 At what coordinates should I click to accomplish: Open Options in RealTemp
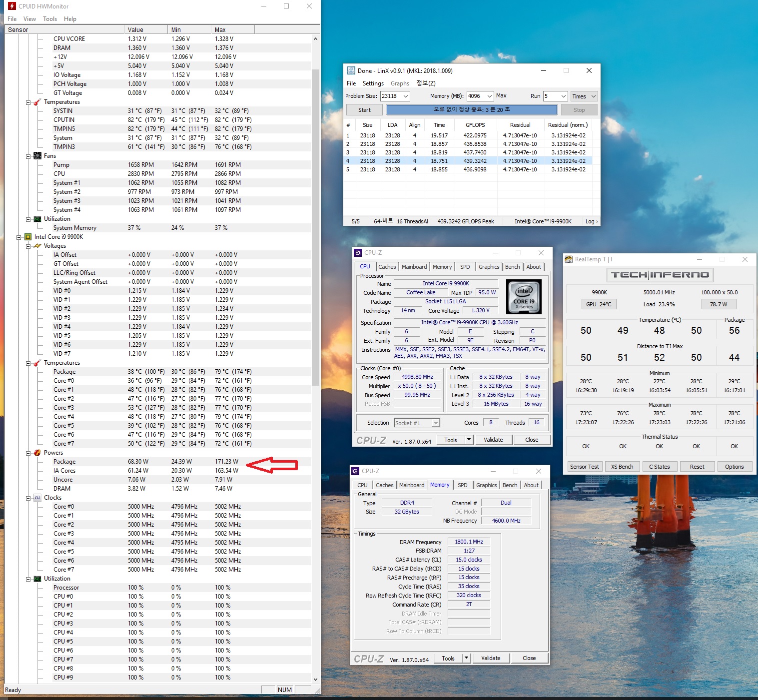click(x=735, y=467)
